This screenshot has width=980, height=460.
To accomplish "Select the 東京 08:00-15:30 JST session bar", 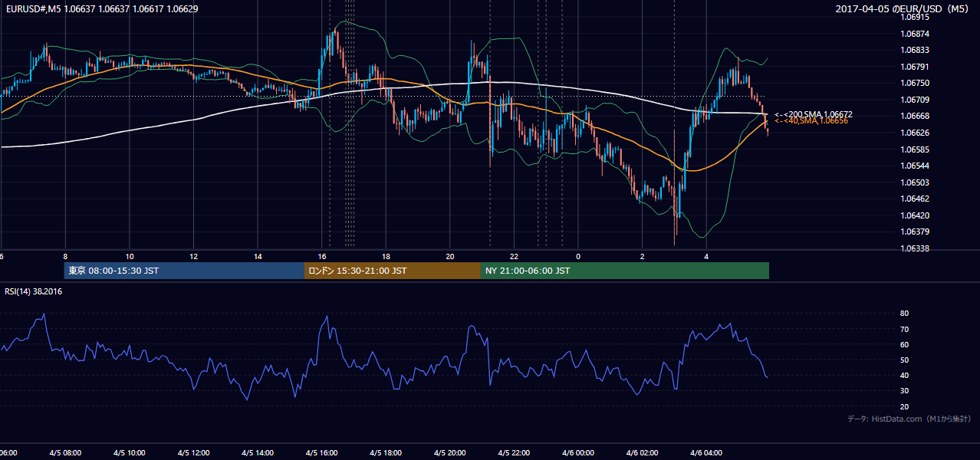I will tap(184, 271).
